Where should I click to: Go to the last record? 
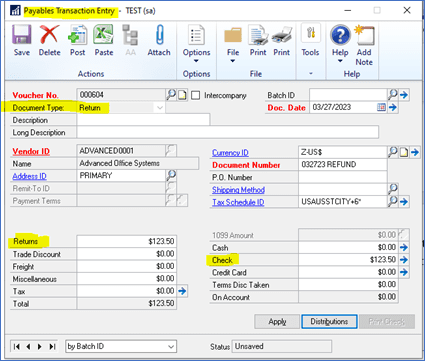[52, 347]
